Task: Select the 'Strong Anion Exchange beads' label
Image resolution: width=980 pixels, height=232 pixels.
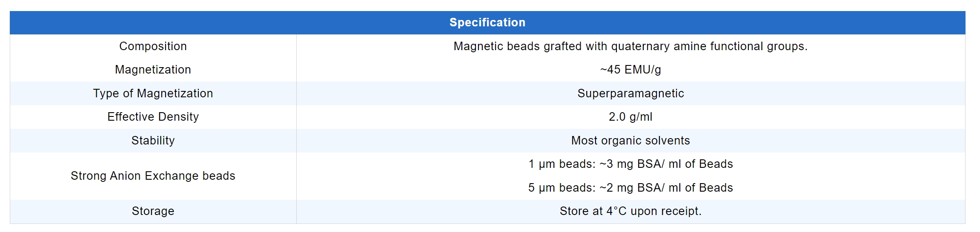Action: click(x=153, y=176)
